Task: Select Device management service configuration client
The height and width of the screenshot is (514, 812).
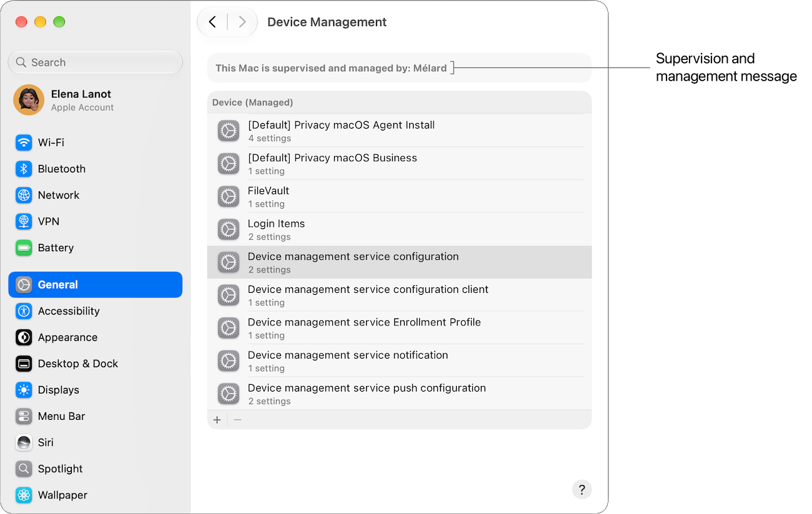Action: click(x=400, y=295)
